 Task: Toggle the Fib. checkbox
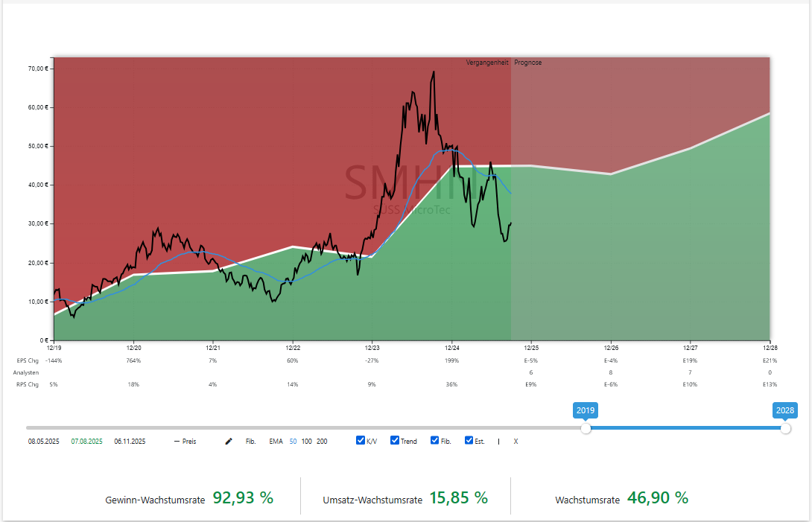(x=435, y=441)
